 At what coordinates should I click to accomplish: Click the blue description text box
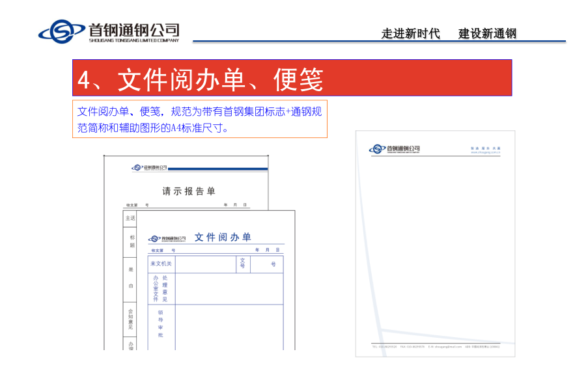(x=199, y=118)
